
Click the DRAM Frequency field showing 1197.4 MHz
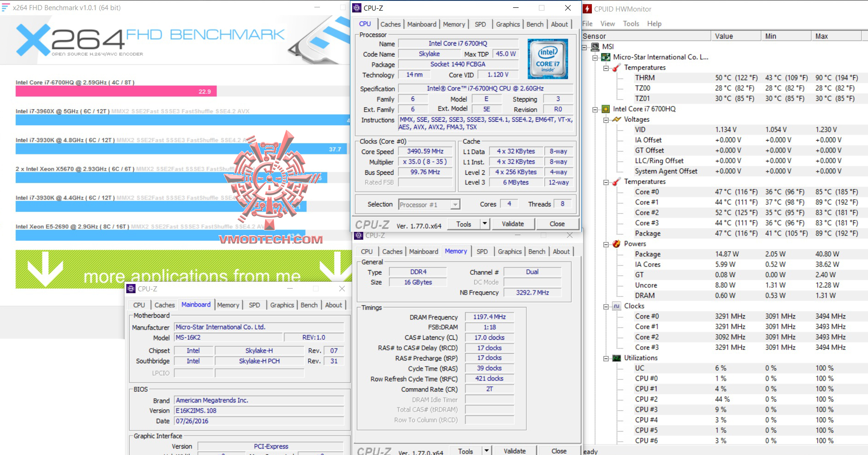[x=490, y=317]
